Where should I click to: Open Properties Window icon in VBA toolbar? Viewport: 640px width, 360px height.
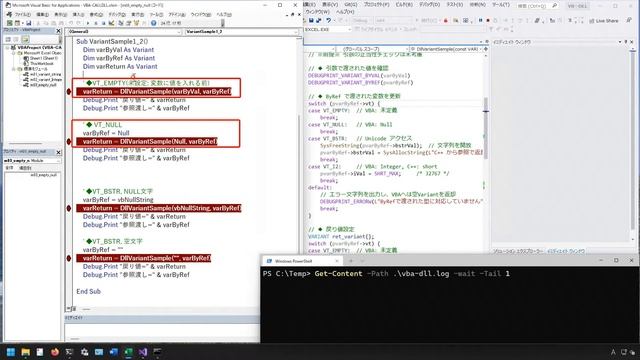pyautogui.click(x=129, y=23)
